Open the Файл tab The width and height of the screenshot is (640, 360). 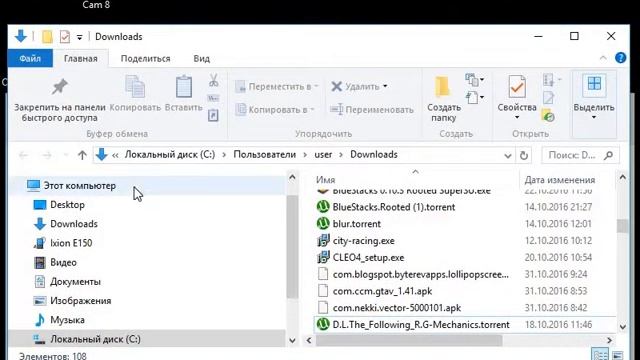coord(30,58)
